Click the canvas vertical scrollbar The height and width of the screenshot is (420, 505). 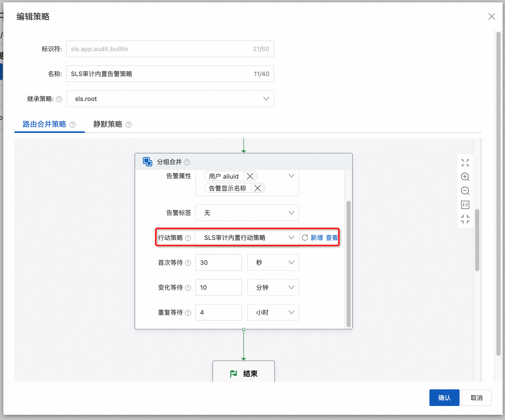point(477,240)
